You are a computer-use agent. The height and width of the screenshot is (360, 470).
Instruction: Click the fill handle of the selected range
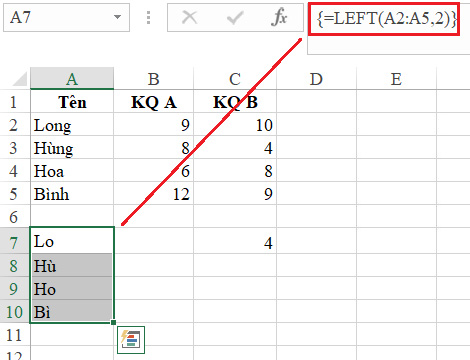click(114, 322)
